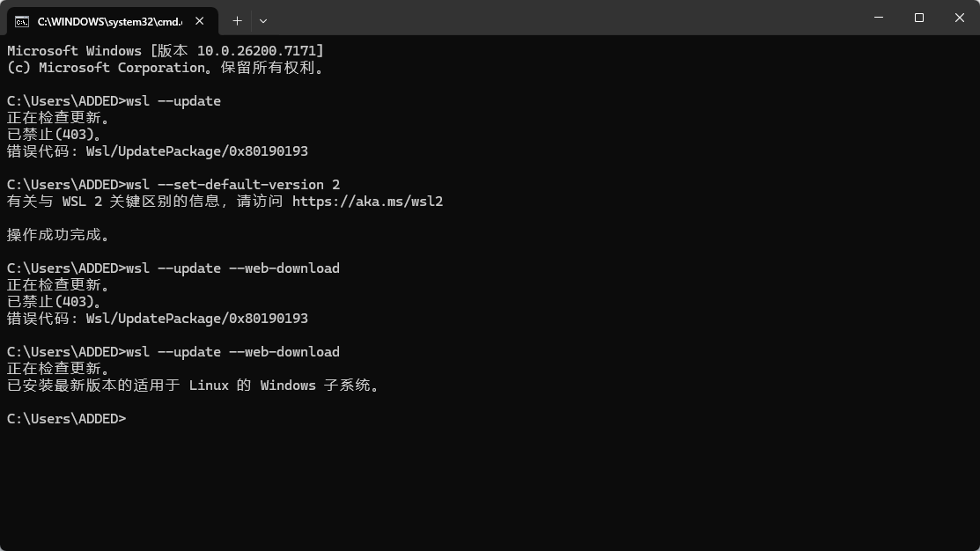Viewport: 980px width, 551px height.
Task: Click the empty prompt line at the bottom
Action: pos(67,419)
